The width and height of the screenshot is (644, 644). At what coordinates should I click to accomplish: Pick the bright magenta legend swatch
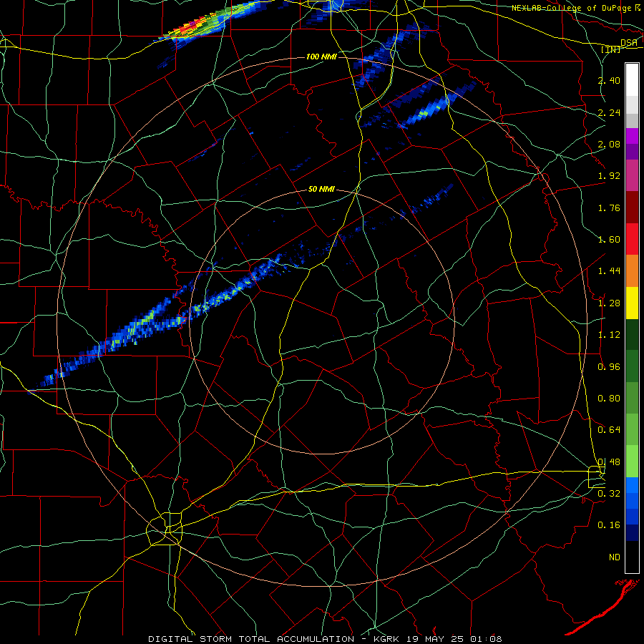pyautogui.click(x=632, y=136)
